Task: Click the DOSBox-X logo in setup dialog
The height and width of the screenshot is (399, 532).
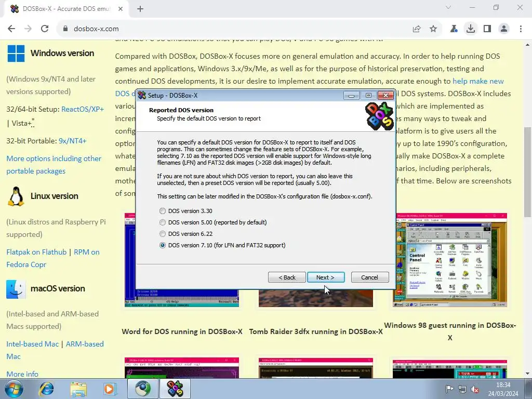Action: 379,116
